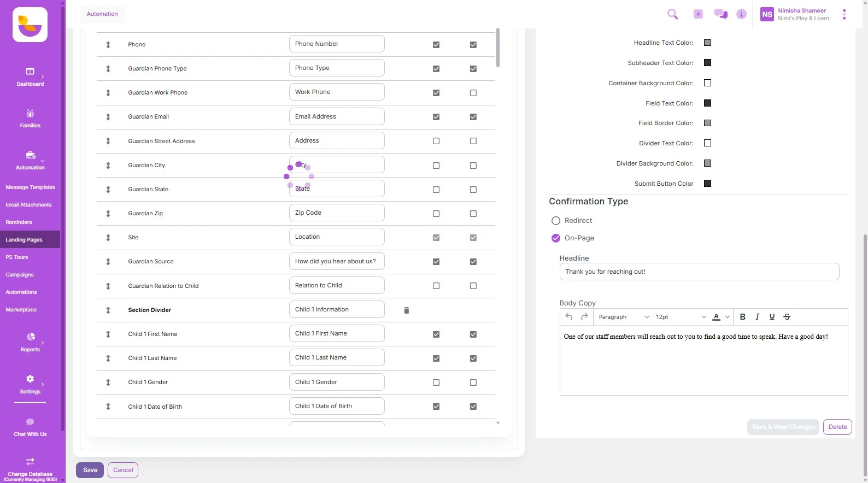
Task: Click the reorder handle for Guardian Email
Action: 108,117
